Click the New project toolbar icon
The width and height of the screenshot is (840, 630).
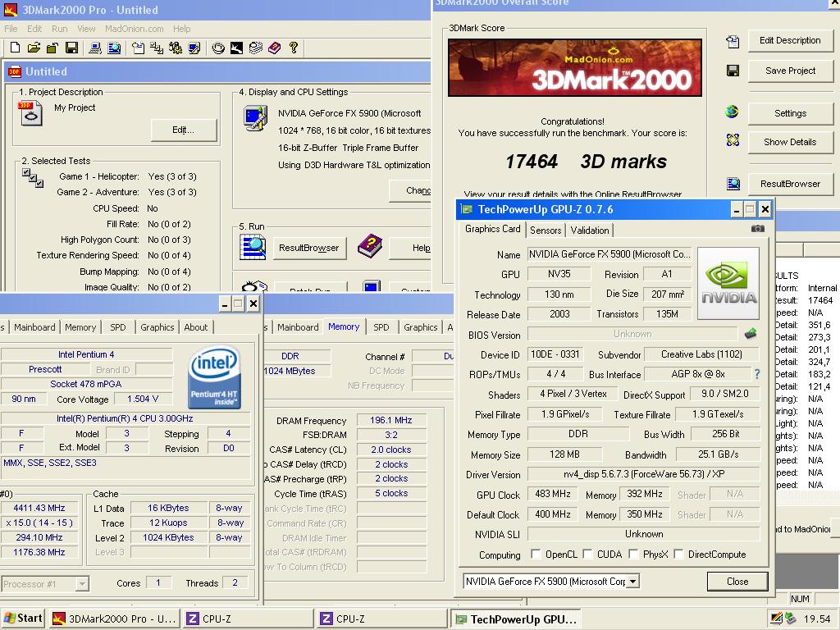pyautogui.click(x=15, y=48)
